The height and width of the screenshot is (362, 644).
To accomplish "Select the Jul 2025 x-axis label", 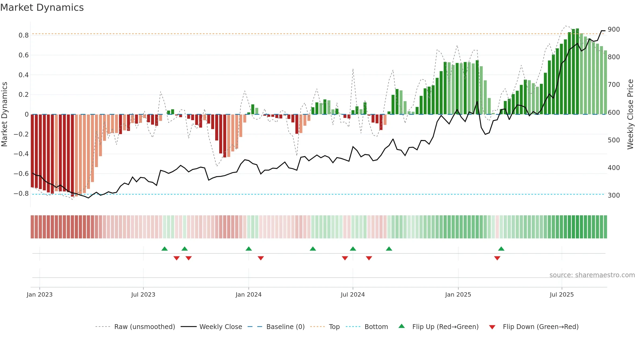I will click(x=562, y=294).
